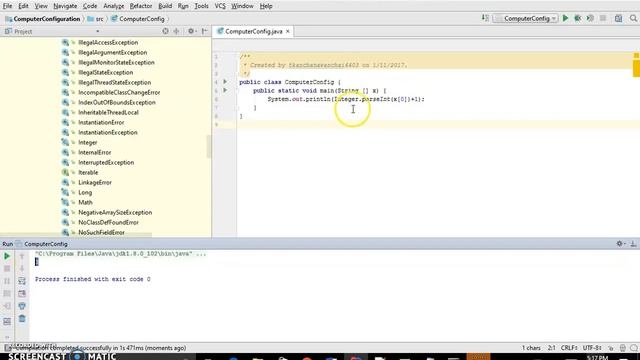Click the restore layout icon in Run panel
This screenshot has width=640, height=360.
point(7,322)
